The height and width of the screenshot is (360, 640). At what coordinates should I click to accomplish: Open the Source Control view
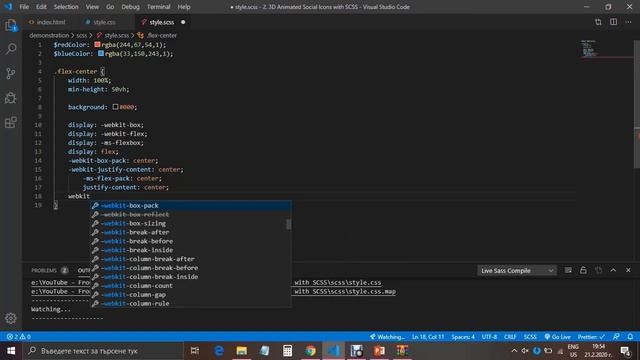tap(11, 73)
